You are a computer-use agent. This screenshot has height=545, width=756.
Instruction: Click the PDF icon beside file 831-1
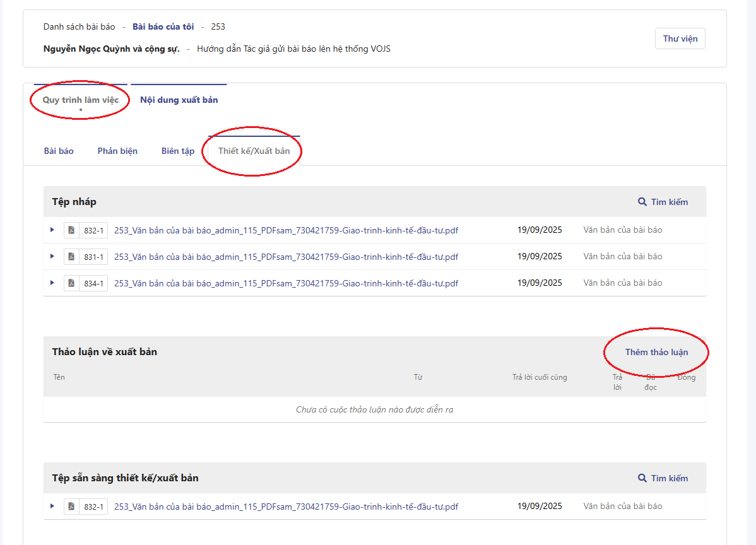[71, 257]
